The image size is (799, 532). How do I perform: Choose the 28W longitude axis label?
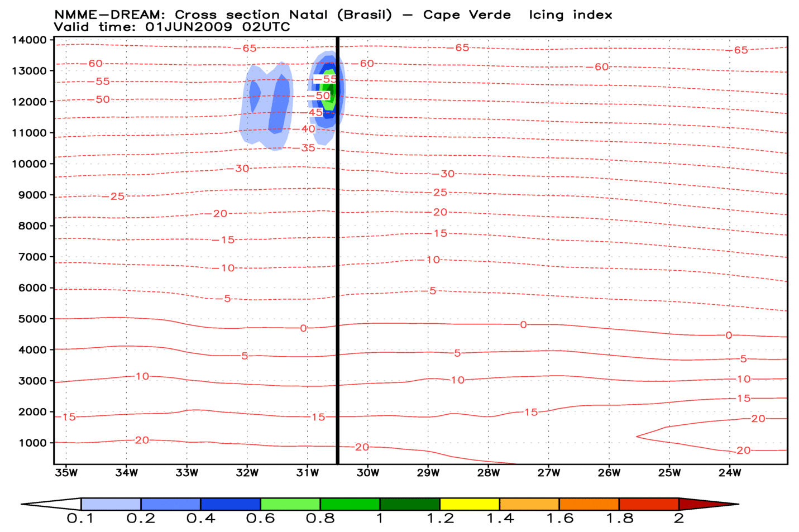click(488, 473)
